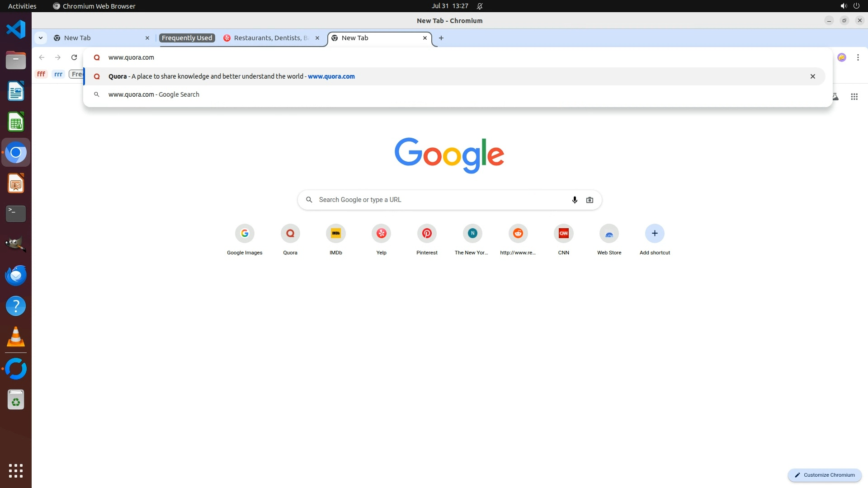
Task: Open the Yelp shortcut tile
Action: click(x=381, y=234)
